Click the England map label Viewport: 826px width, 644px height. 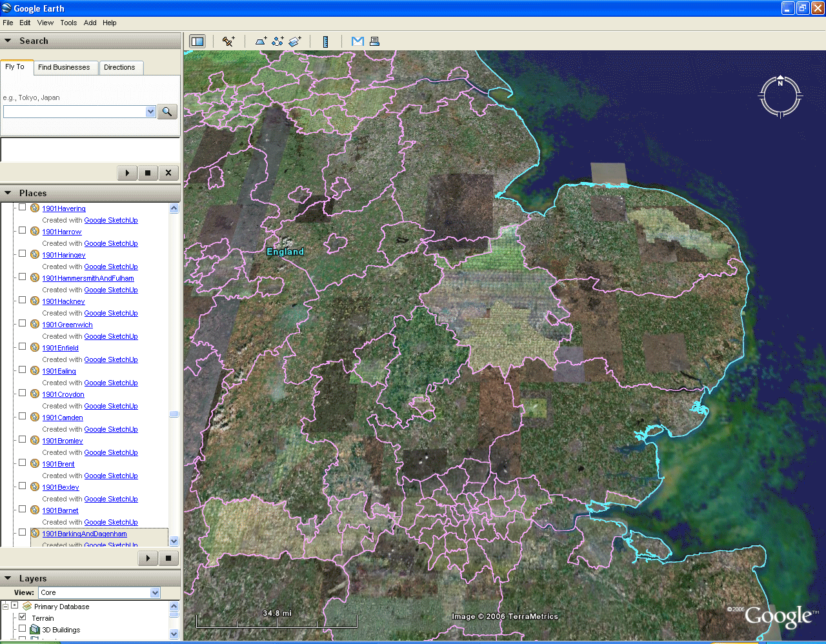285,252
